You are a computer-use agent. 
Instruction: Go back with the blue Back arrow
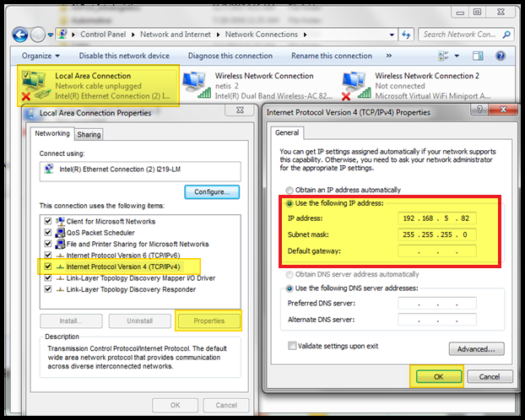coord(19,35)
